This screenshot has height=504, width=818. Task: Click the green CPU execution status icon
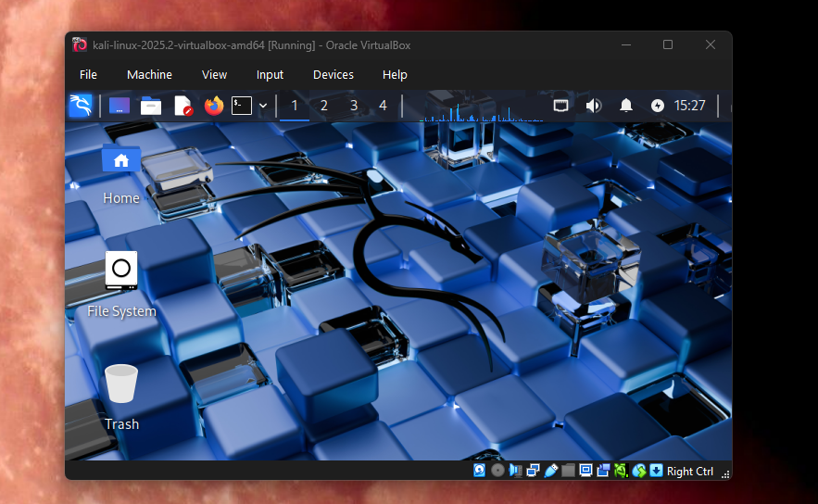pyautogui.click(x=621, y=471)
